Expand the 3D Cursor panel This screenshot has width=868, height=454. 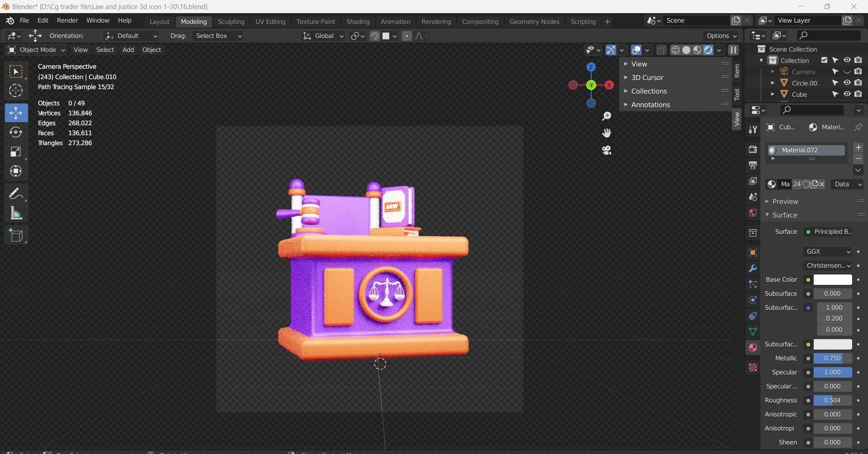[647, 78]
